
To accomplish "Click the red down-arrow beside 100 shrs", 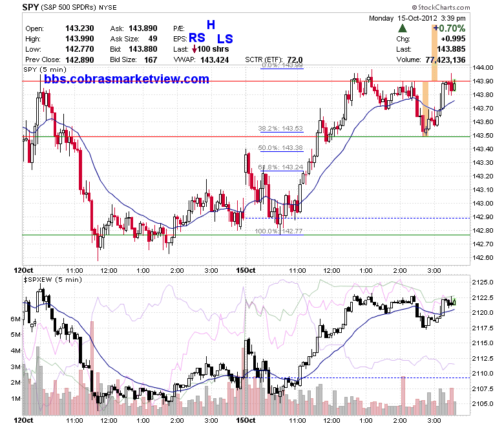I will [x=194, y=49].
